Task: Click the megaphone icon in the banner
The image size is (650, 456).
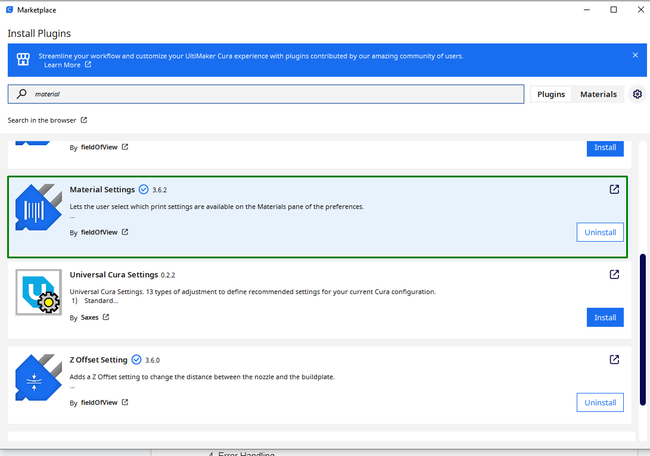Action: (x=23, y=59)
